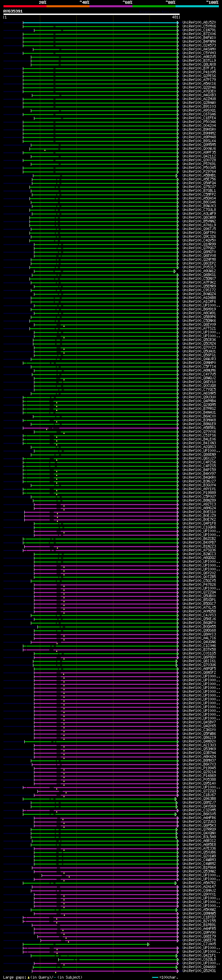Screen dimensions: 222x980
Task: Select hit UniRef100_A7A1L9
Action: 199,225
